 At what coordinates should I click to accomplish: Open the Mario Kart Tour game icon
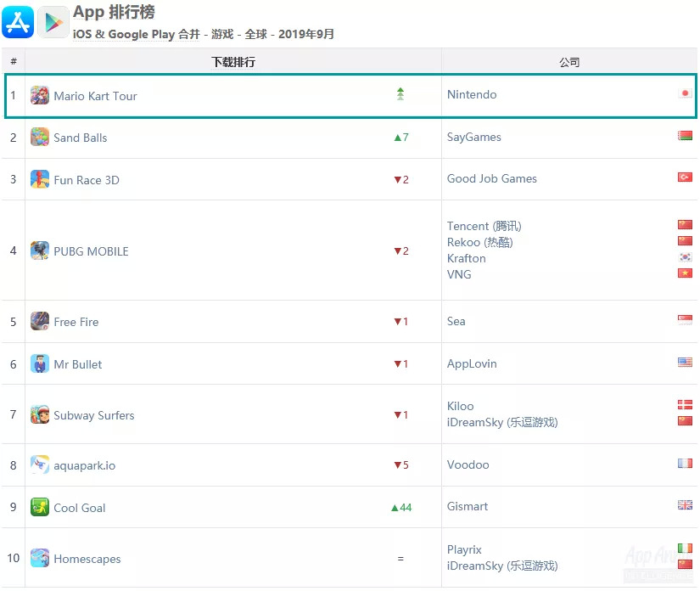40,95
